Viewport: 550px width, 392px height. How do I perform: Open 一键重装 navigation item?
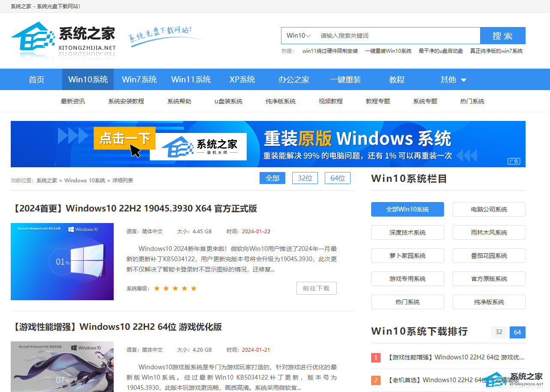[x=345, y=79]
